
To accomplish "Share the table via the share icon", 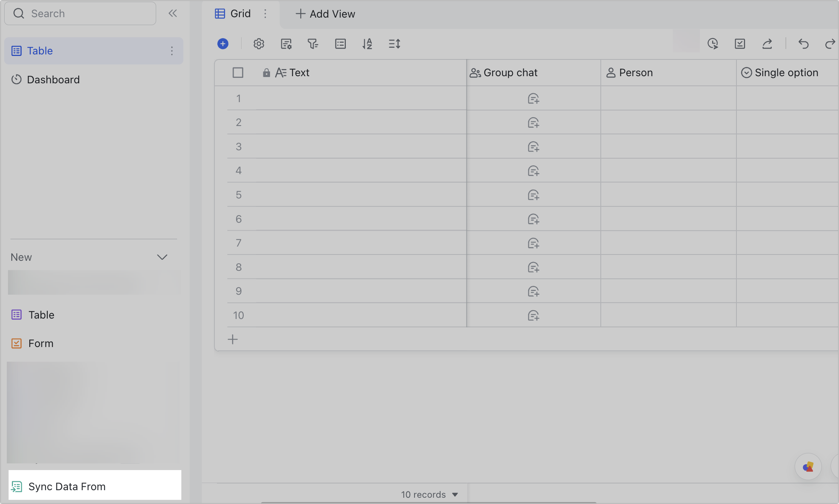I will [x=767, y=44].
